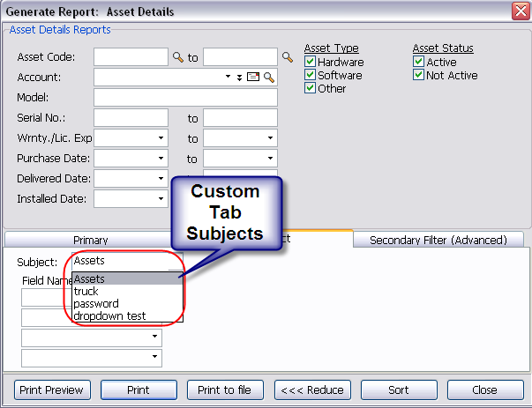
Task: Uncheck the Active asset status
Action: [419, 63]
